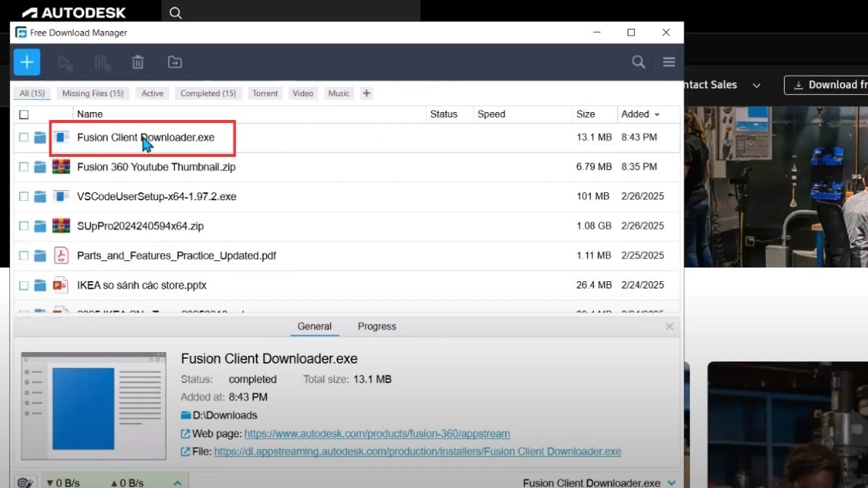Toggle snail mode speed icon in status bar

click(24, 482)
